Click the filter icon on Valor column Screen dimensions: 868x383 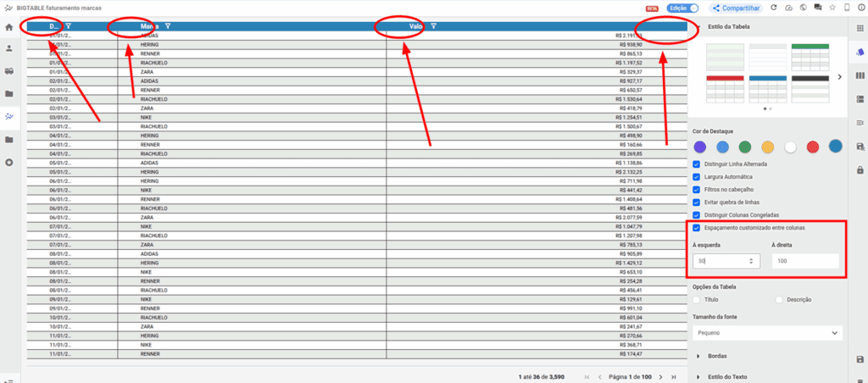pos(433,27)
